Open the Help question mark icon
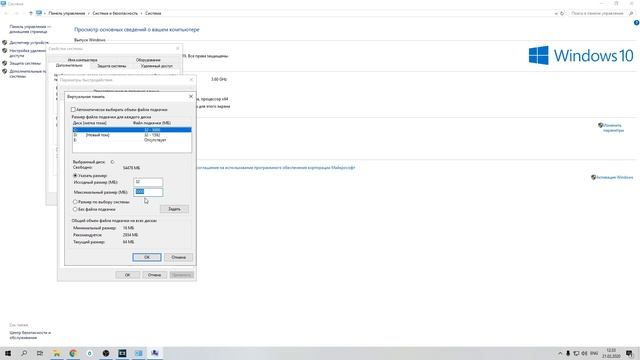640x360 pixels. pos(636,23)
